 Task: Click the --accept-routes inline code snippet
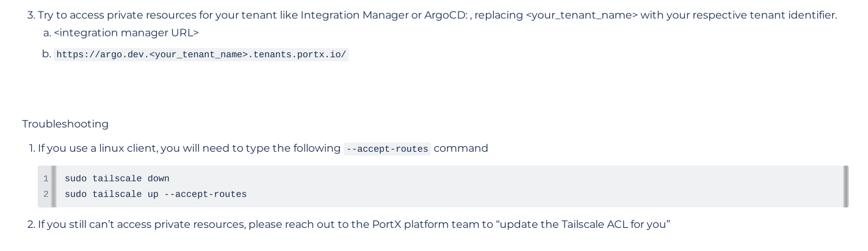[387, 149]
